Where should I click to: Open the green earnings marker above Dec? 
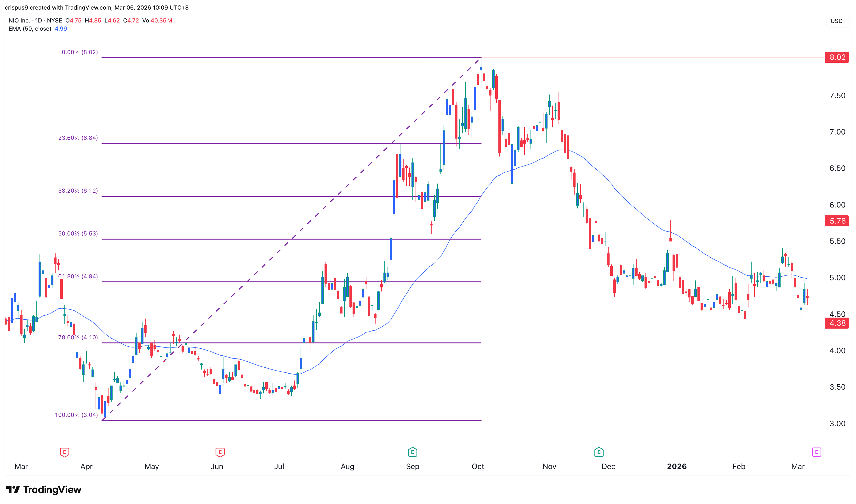(x=599, y=452)
